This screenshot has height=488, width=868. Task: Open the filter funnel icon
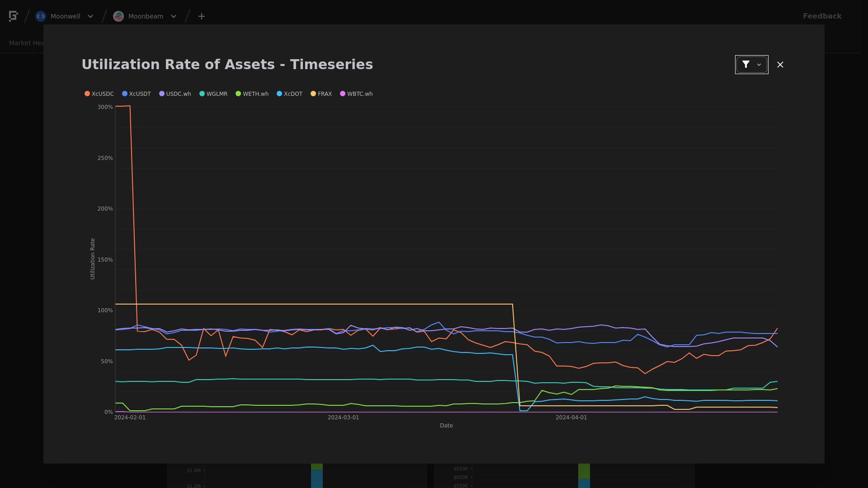[746, 65]
